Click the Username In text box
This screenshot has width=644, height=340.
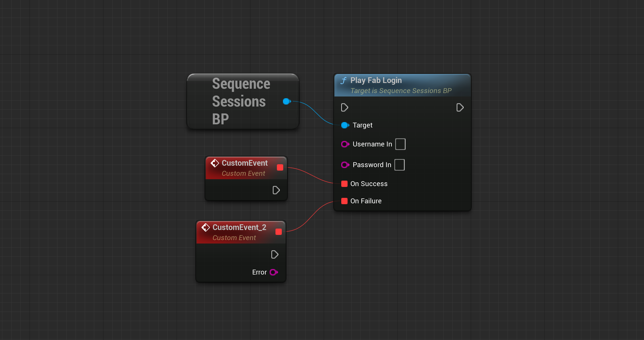tap(400, 144)
